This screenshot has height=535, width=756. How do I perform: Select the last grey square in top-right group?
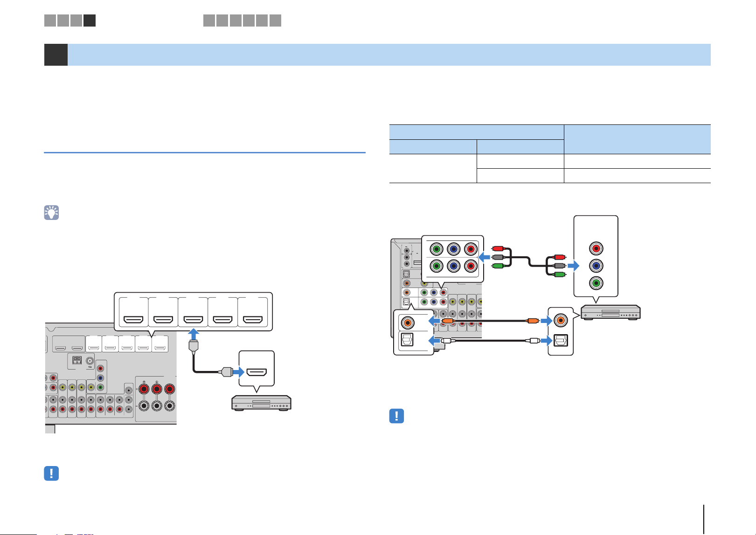click(275, 20)
